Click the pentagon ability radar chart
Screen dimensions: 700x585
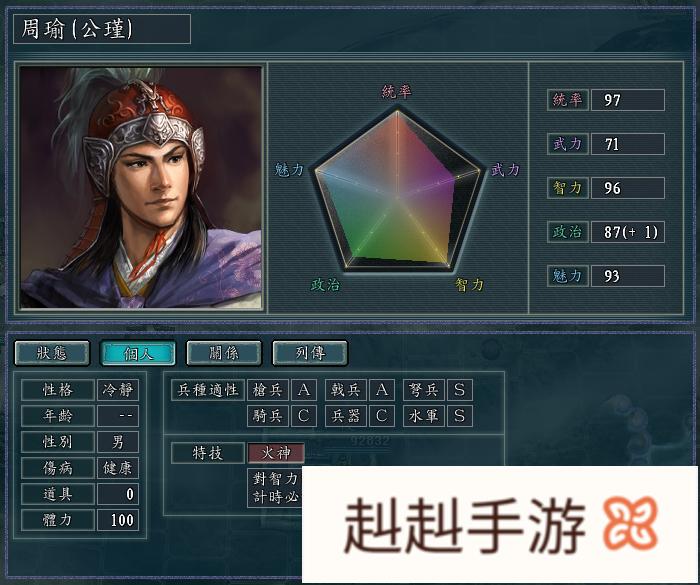tap(397, 190)
